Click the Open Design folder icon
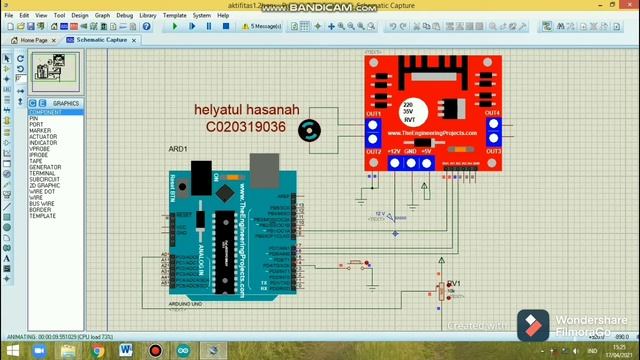Image resolution: width=640 pixels, height=360 pixels. click(x=20, y=27)
